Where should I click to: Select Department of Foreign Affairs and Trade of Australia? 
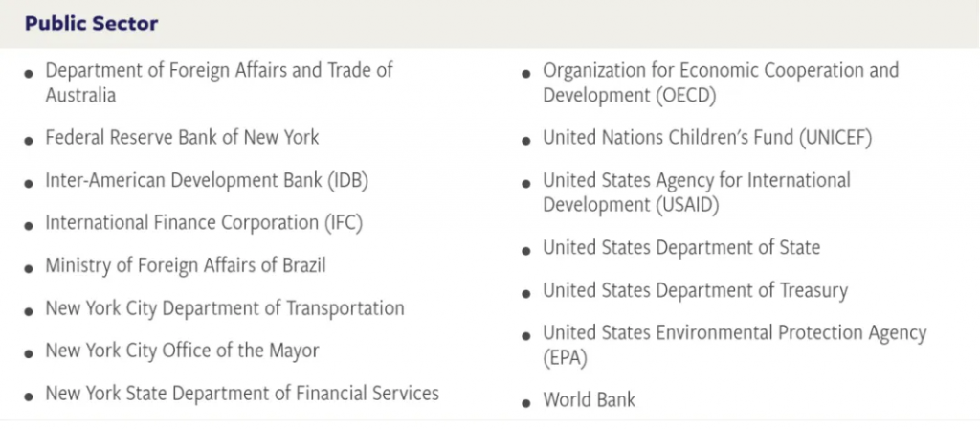pos(219,82)
